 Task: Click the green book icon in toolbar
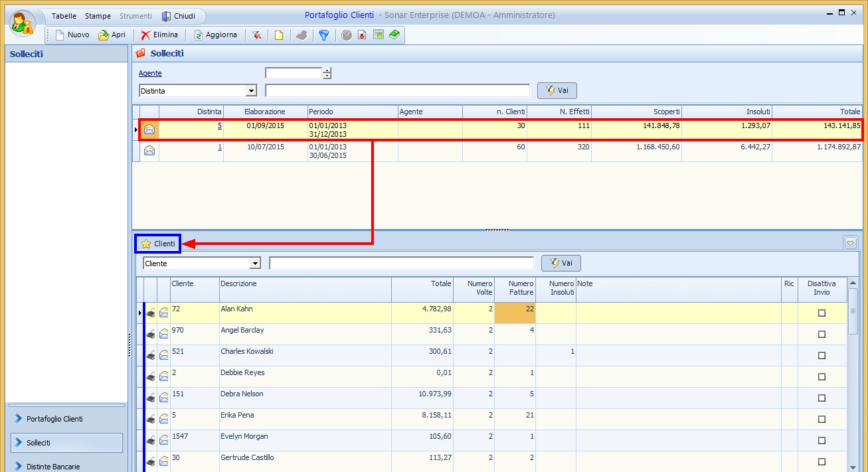394,35
